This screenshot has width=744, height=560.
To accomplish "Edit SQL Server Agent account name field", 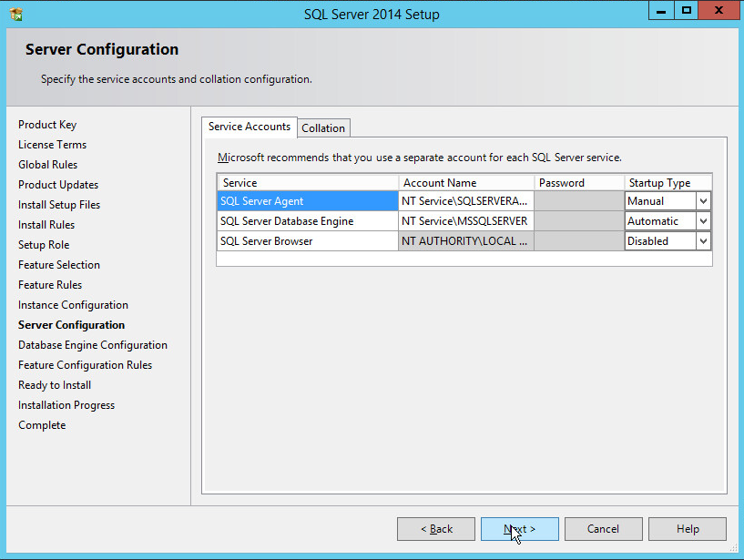I will [465, 201].
